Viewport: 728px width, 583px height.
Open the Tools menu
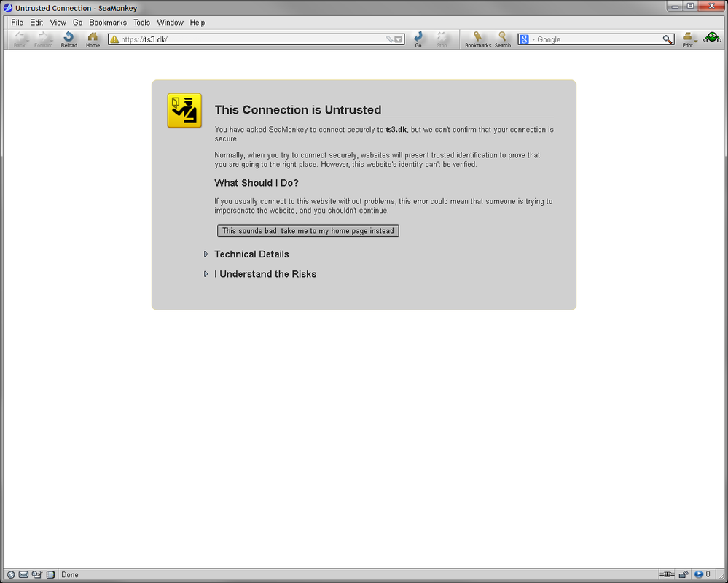[x=141, y=23]
